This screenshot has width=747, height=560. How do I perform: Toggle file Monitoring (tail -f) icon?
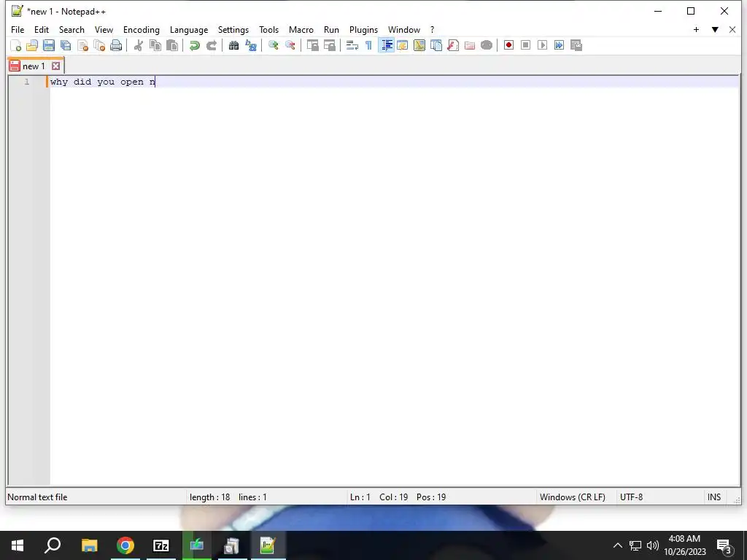(x=487, y=45)
